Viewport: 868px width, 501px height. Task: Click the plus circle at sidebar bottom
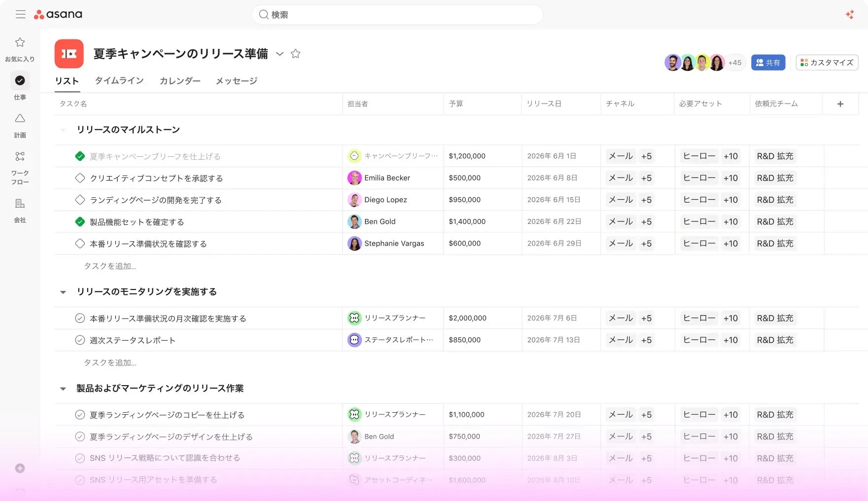click(x=20, y=468)
